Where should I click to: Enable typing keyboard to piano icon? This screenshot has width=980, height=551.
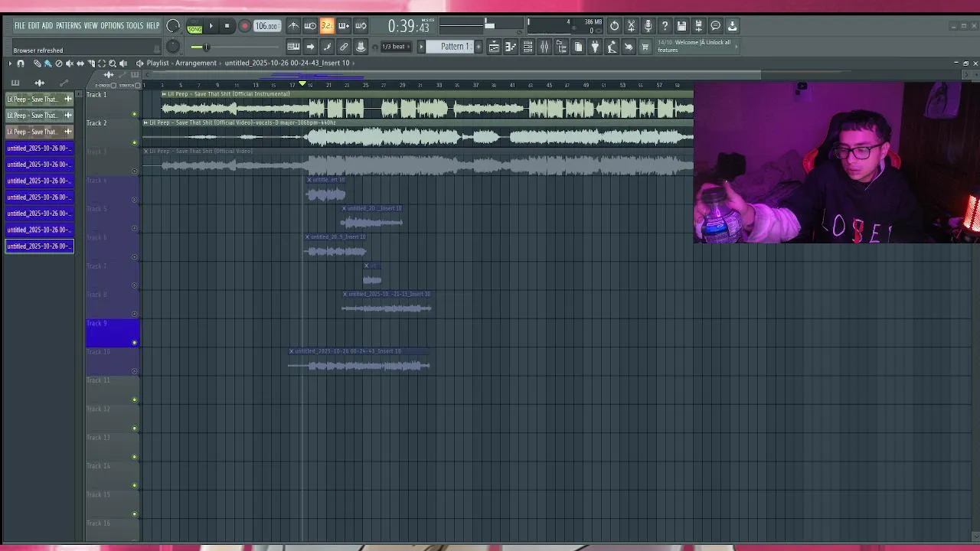click(x=293, y=47)
